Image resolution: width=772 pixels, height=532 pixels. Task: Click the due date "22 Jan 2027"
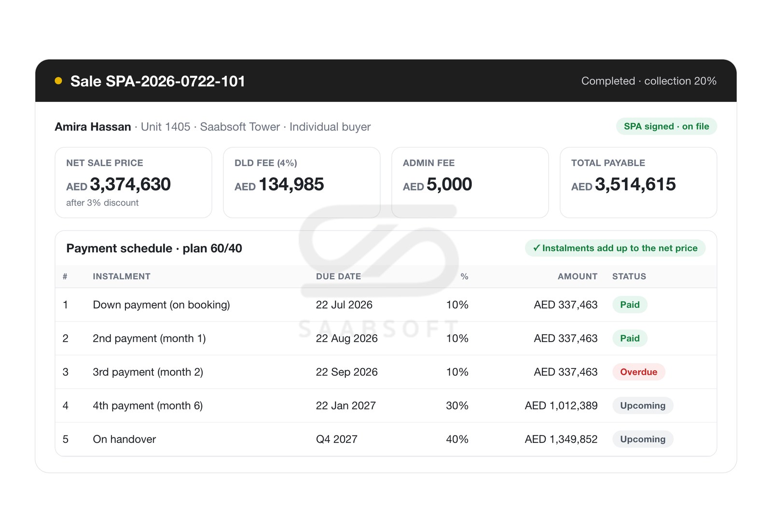pyautogui.click(x=345, y=406)
